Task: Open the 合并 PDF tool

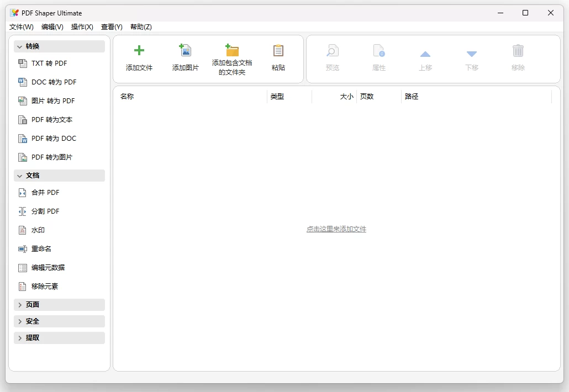Action: 44,192
